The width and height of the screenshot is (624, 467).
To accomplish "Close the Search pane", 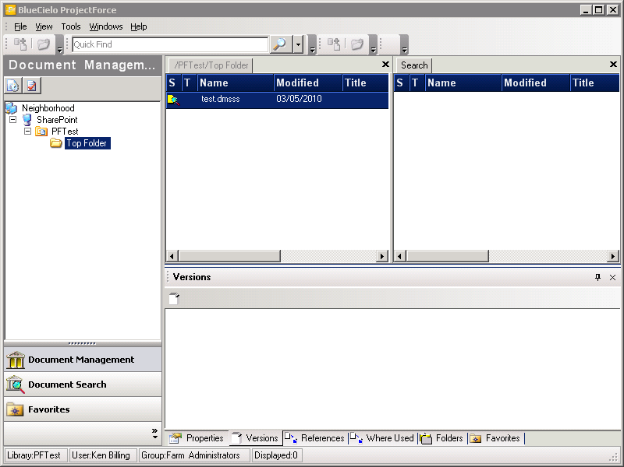I will (x=613, y=64).
